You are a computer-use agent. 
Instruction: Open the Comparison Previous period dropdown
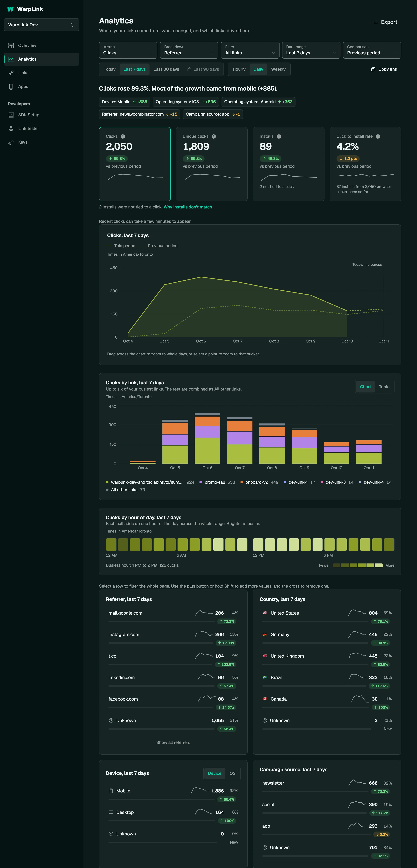tap(372, 50)
